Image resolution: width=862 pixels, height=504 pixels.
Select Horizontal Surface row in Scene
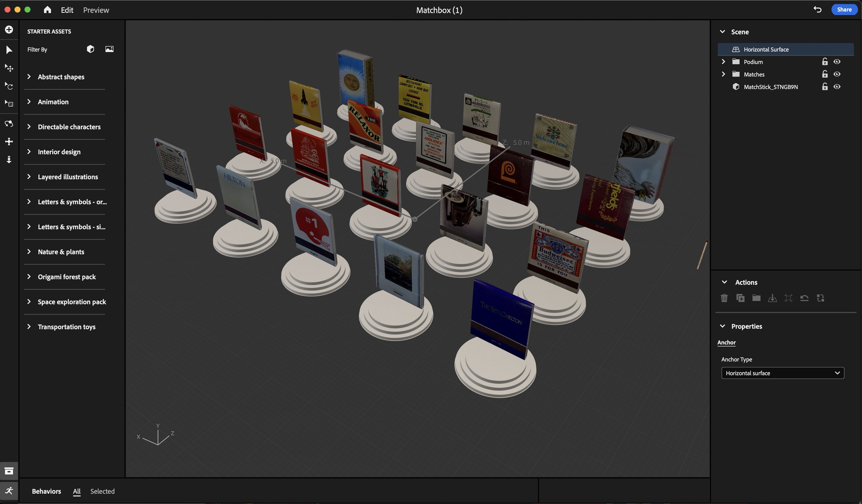(x=786, y=49)
